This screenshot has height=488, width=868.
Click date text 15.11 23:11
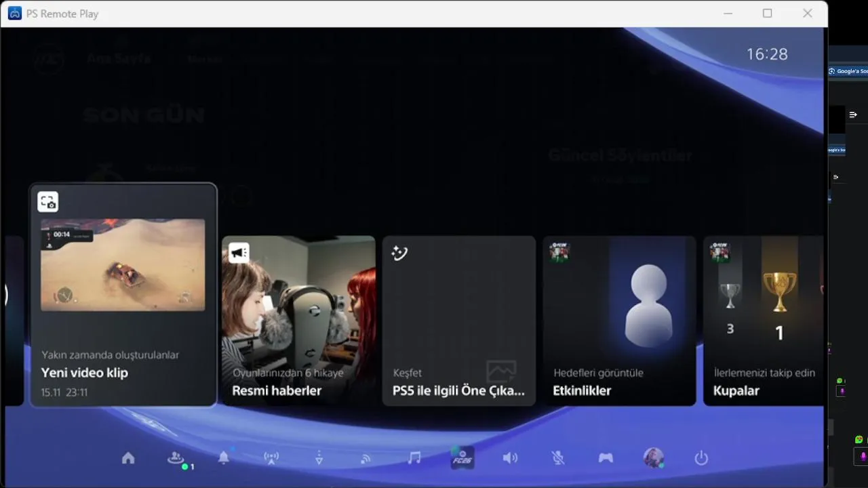[64, 392]
